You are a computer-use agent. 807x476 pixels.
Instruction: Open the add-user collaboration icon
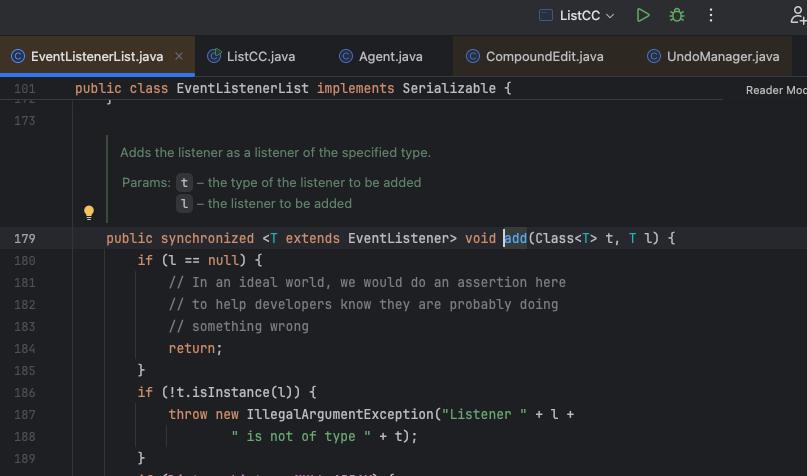(x=797, y=15)
